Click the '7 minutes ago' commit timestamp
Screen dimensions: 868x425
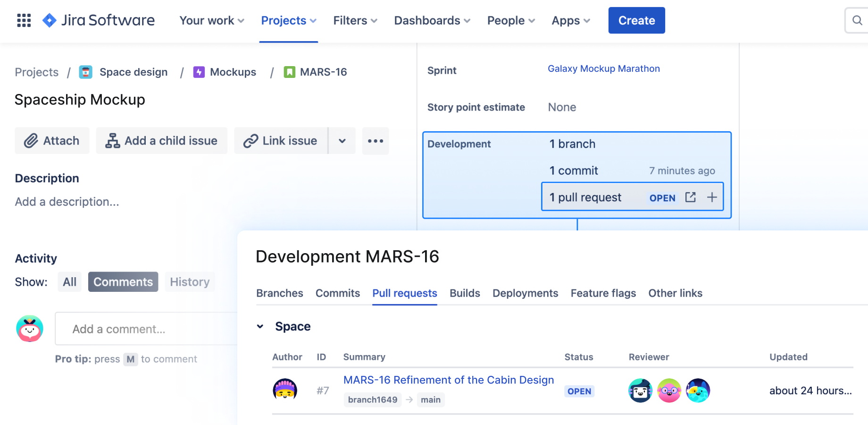pos(682,170)
